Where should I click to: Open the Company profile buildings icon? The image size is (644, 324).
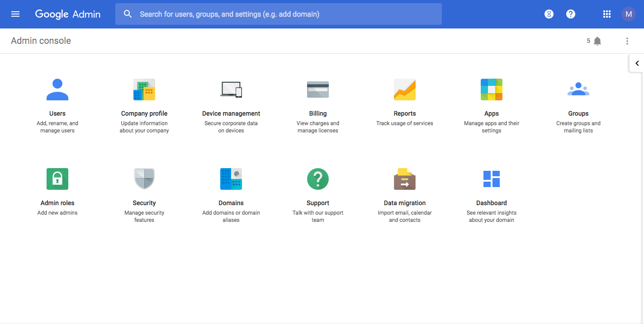tap(144, 89)
